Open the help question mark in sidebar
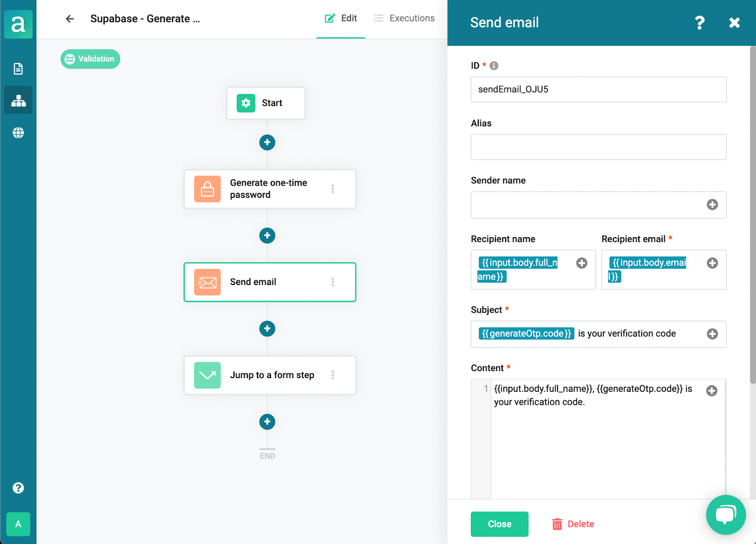This screenshot has height=544, width=756. click(18, 488)
